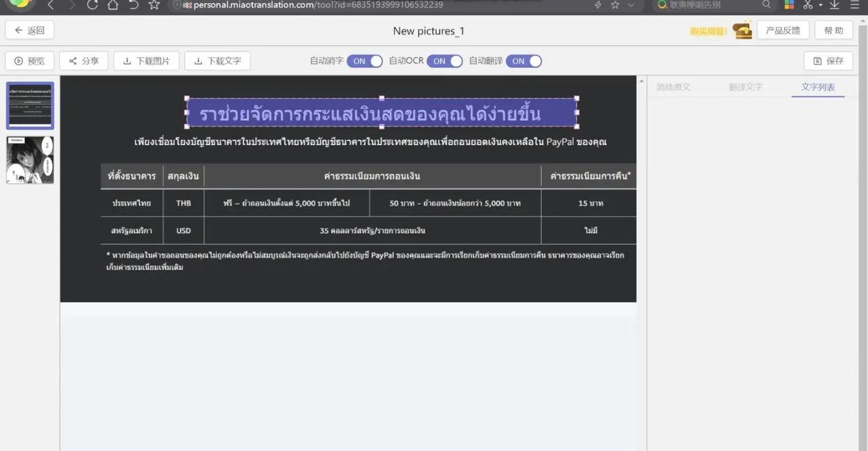Click the Thai subtitle line mentioning PayPal
The image size is (868, 451).
370,142
